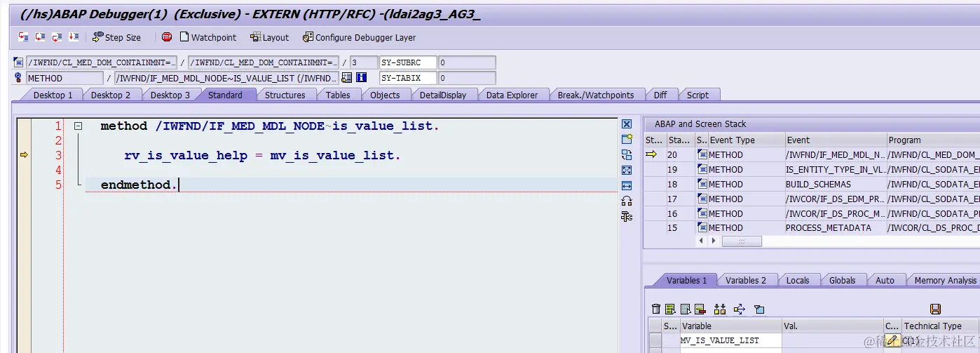Switch to the Desktop 2 tab

click(x=111, y=95)
